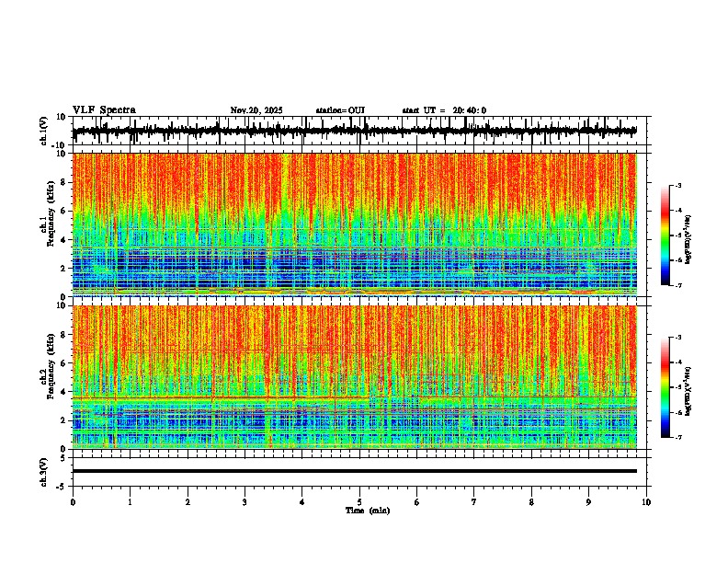Click time axis tick label "8"
Screen dimensions: 728x563
click(x=531, y=502)
